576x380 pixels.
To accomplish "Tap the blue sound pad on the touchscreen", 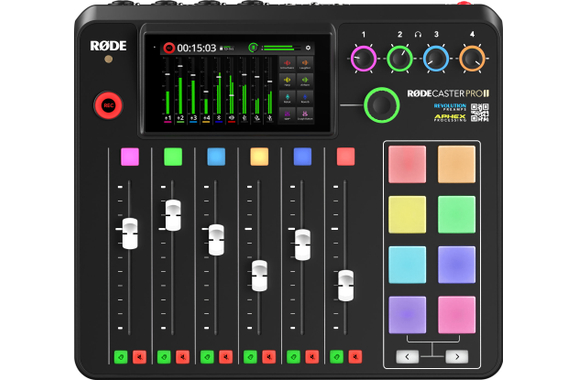I will 305,97.
